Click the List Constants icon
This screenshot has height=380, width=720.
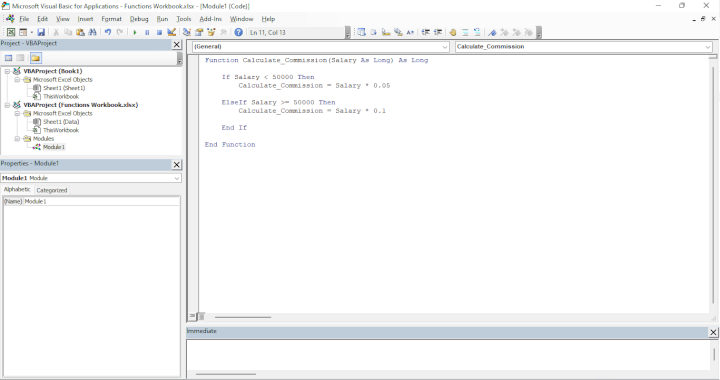pos(374,32)
